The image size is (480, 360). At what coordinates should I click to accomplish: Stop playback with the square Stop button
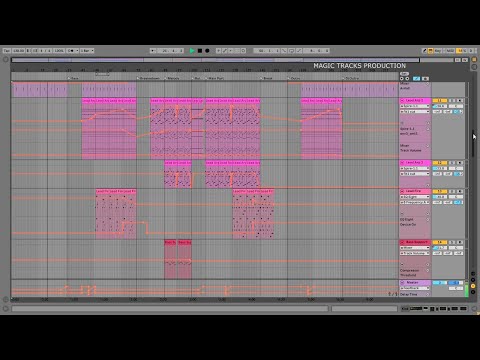(x=200, y=51)
